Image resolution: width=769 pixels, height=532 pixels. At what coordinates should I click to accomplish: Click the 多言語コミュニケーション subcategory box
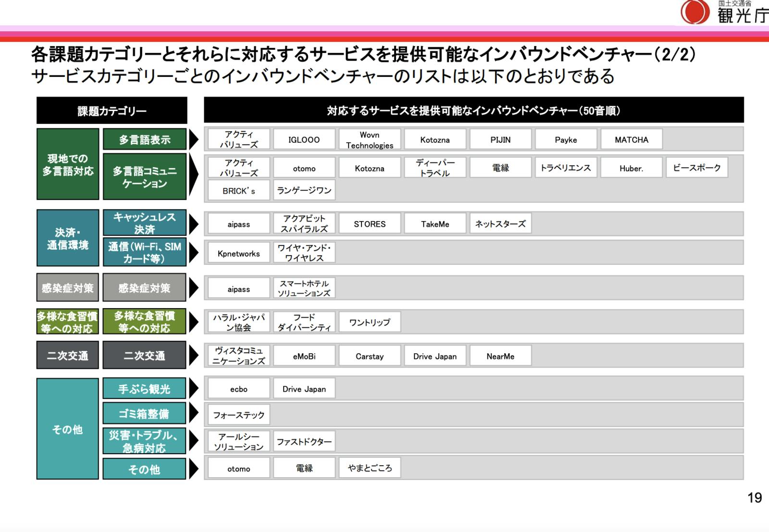[145, 177]
